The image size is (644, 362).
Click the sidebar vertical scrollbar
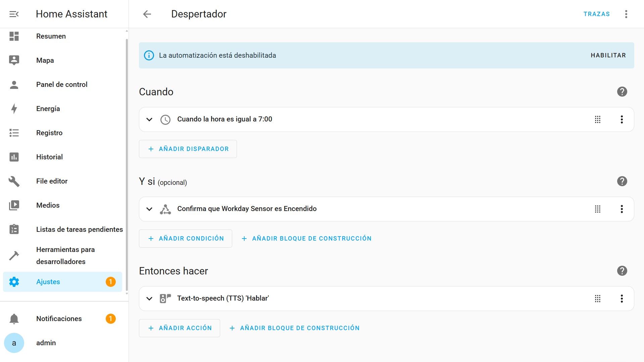[x=127, y=164]
